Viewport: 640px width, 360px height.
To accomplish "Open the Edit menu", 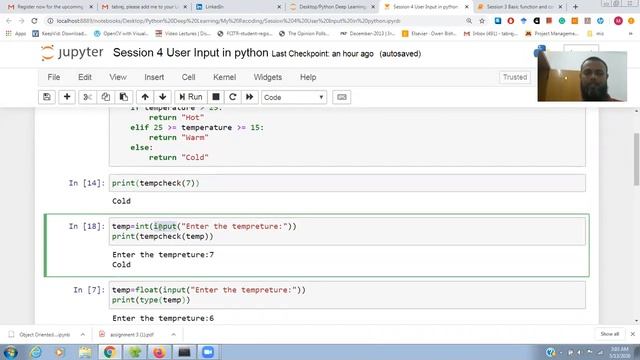I will [85, 77].
